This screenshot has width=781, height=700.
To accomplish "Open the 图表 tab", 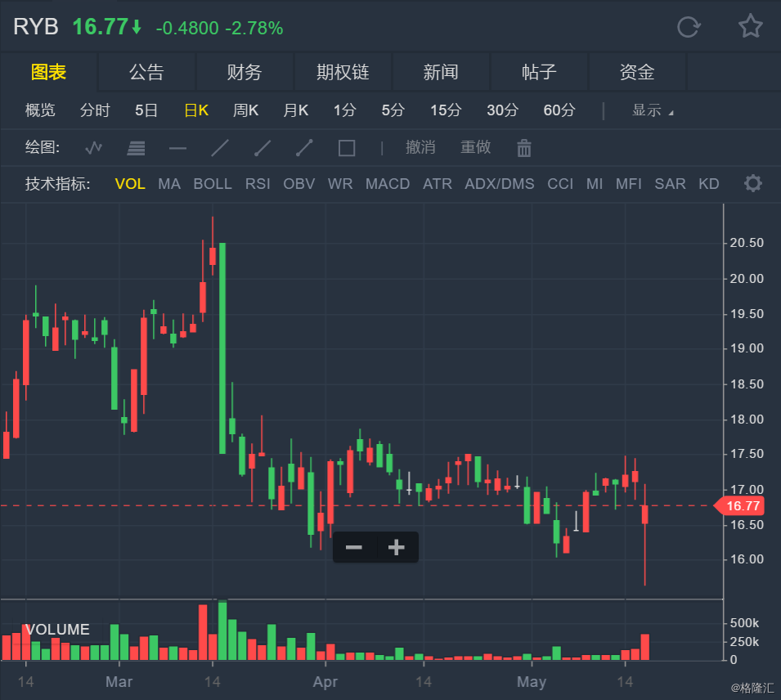I will click(x=48, y=72).
